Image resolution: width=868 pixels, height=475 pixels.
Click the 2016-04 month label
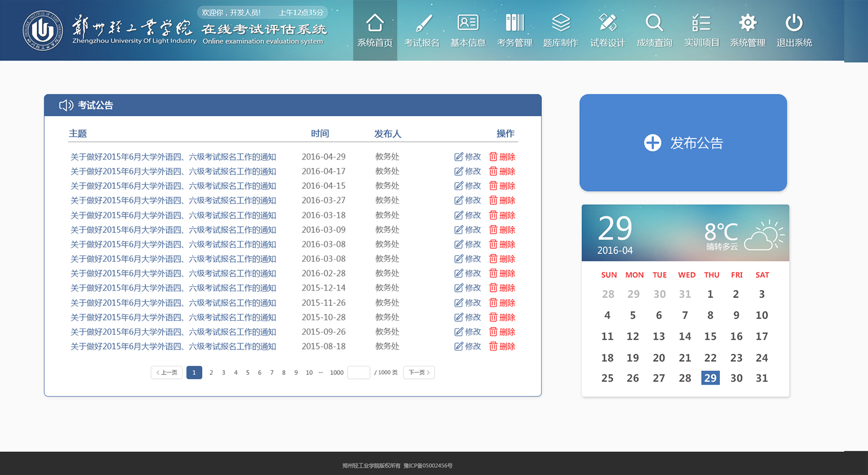coord(615,251)
